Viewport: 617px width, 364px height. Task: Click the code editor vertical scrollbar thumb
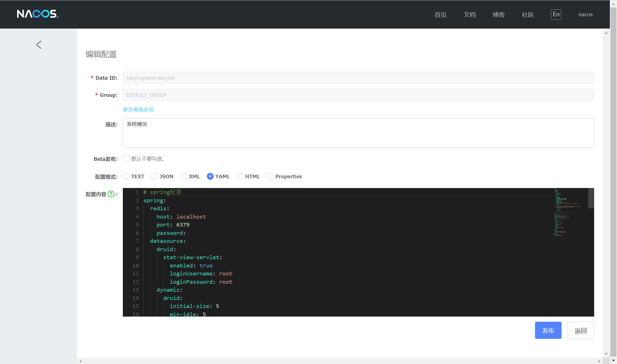591,198
